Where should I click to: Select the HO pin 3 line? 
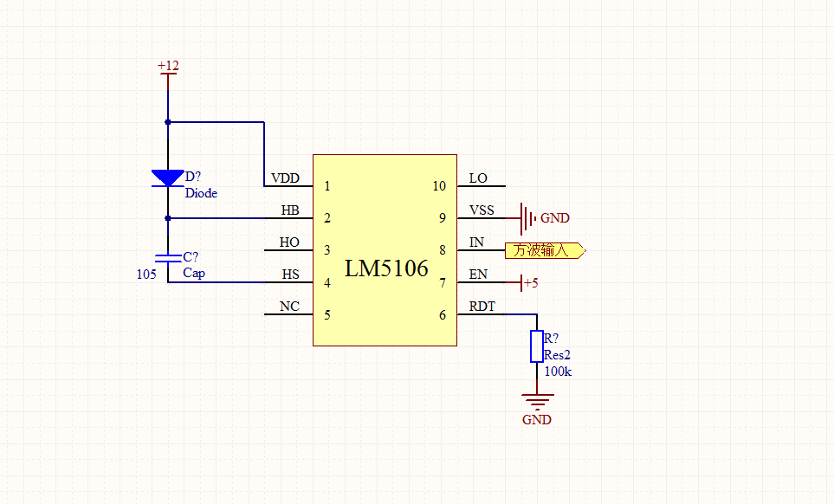pos(288,250)
